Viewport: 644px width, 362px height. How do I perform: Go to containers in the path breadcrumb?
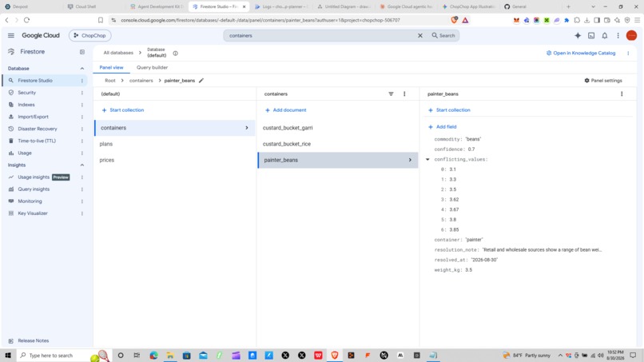click(141, 81)
